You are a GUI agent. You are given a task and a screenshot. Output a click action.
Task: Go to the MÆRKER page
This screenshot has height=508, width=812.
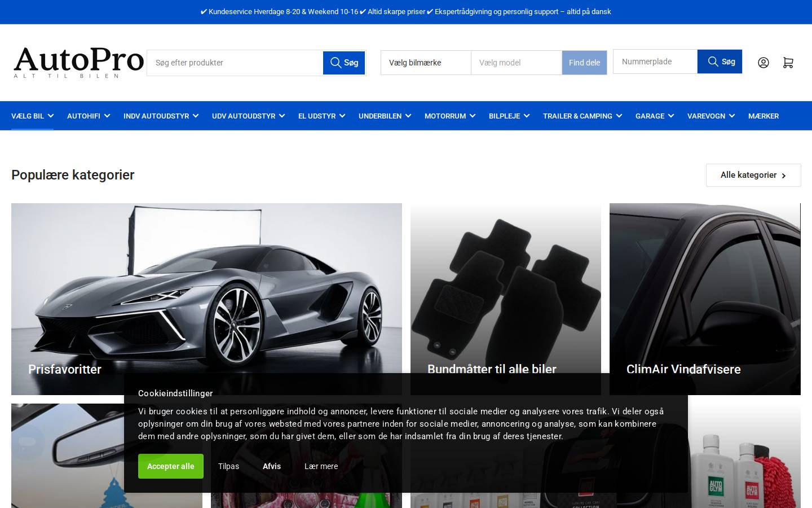pyautogui.click(x=764, y=116)
